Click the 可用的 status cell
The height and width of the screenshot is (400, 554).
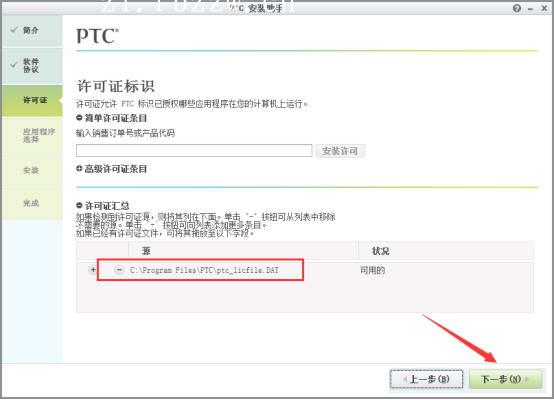372,270
